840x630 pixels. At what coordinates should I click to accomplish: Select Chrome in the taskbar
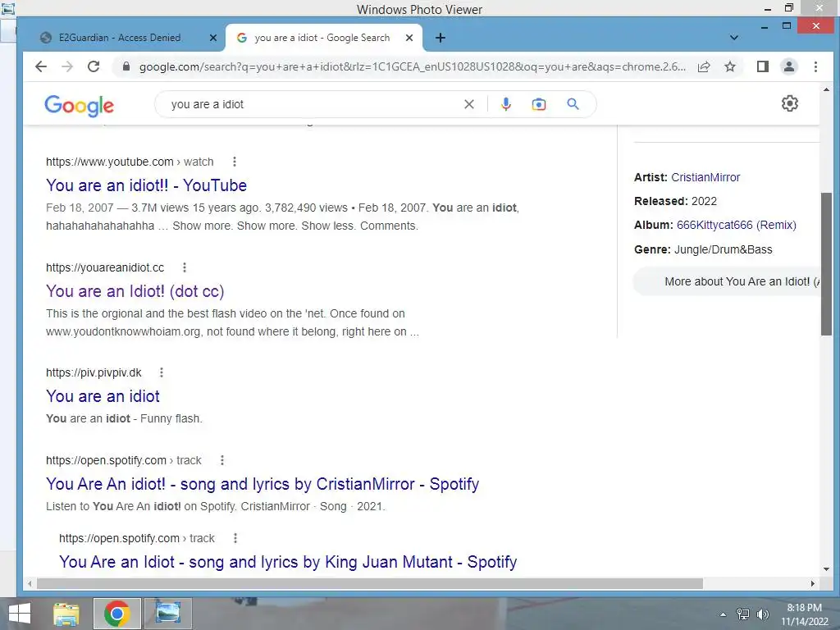tap(116, 614)
